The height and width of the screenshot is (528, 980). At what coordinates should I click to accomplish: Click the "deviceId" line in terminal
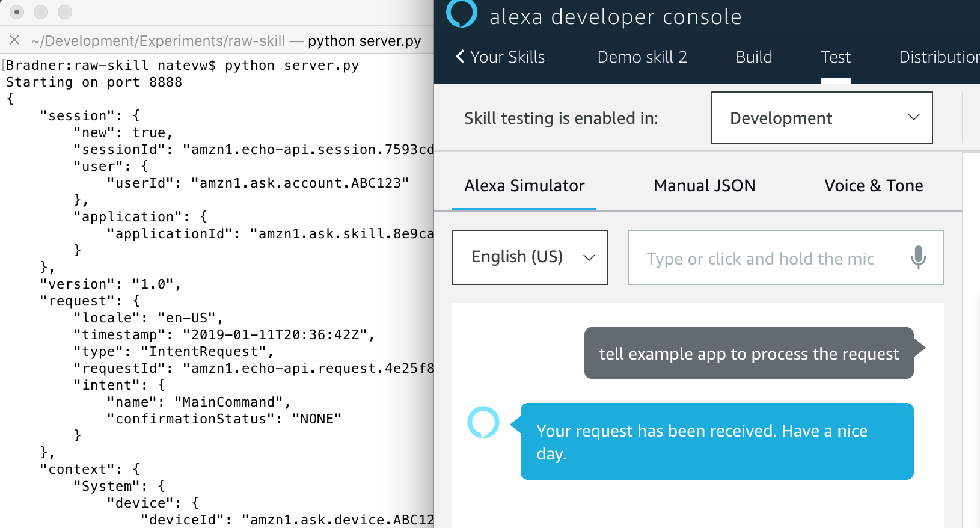[x=287, y=520]
